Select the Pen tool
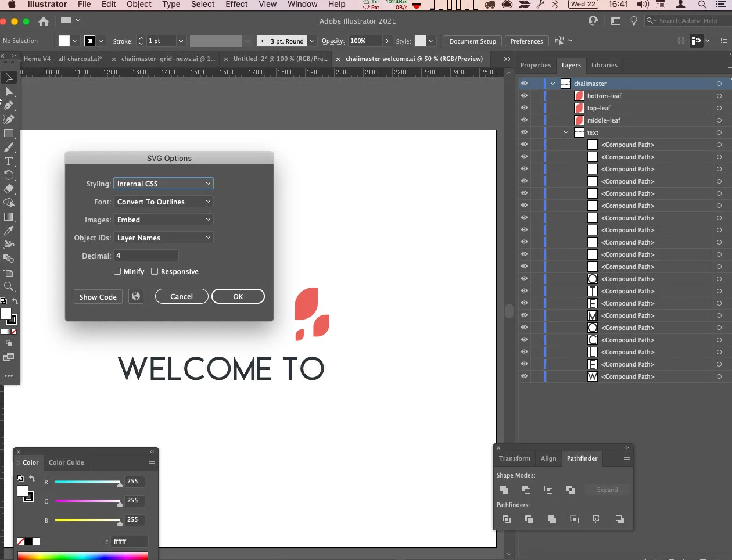 (9, 105)
